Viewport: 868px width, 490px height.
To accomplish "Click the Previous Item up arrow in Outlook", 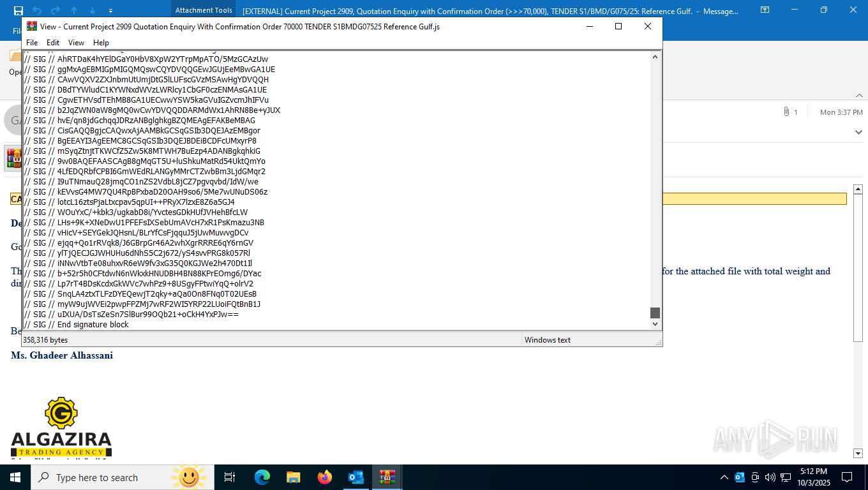I will tap(74, 10).
